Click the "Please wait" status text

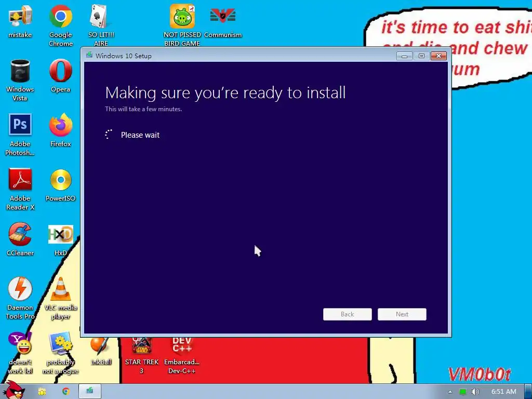tap(140, 135)
